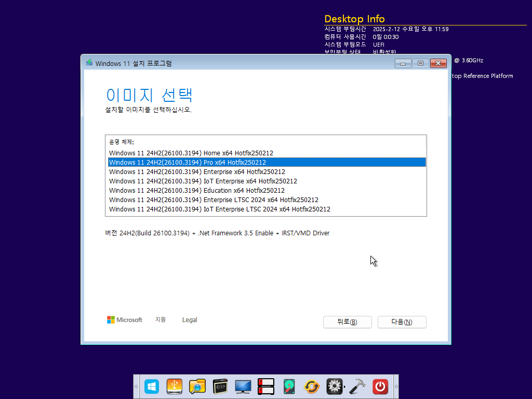Open the Windows logo dock icon
The height and width of the screenshot is (399, 532).
tap(151, 387)
